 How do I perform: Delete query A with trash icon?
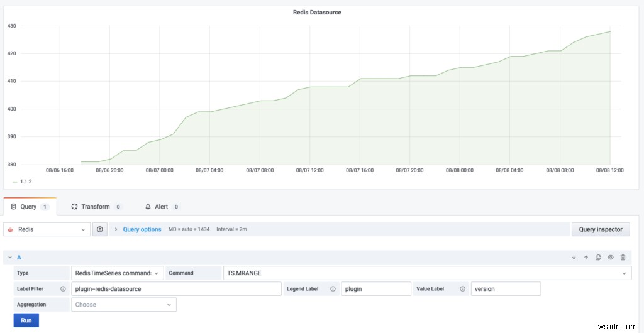623,258
